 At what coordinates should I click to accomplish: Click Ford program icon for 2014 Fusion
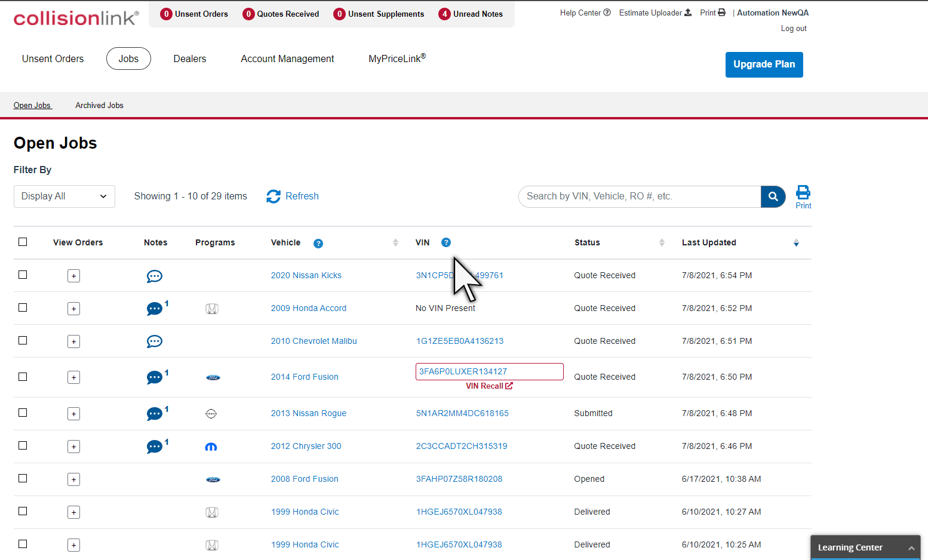point(213,377)
